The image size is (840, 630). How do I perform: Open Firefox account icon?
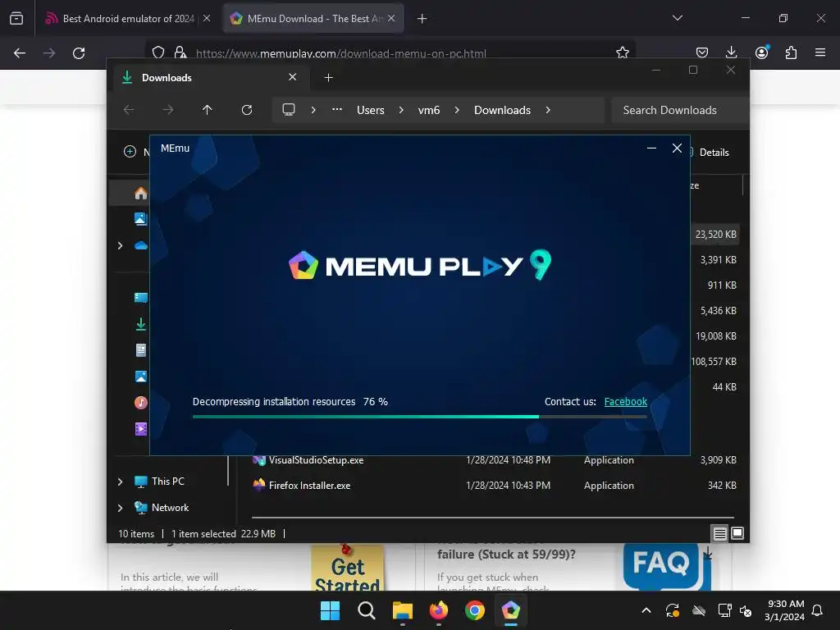coord(761,52)
